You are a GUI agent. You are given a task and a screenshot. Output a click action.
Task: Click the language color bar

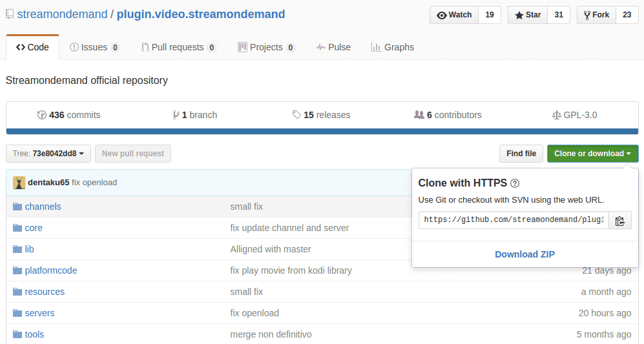coord(322,131)
